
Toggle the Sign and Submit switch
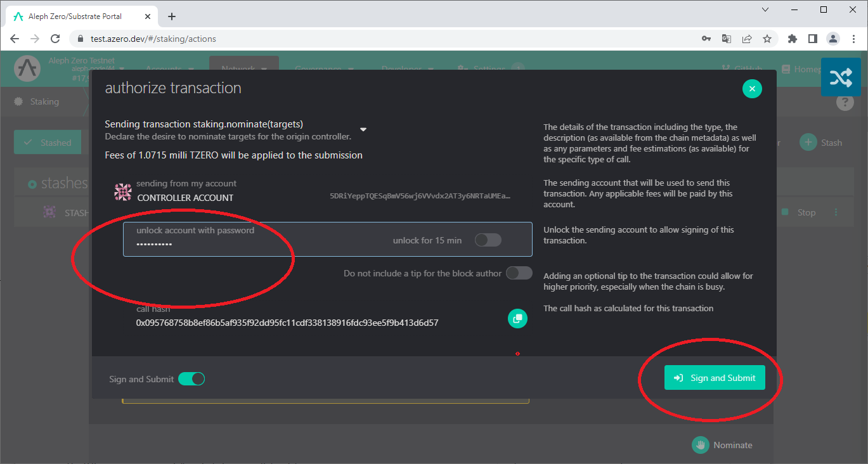pyautogui.click(x=191, y=379)
